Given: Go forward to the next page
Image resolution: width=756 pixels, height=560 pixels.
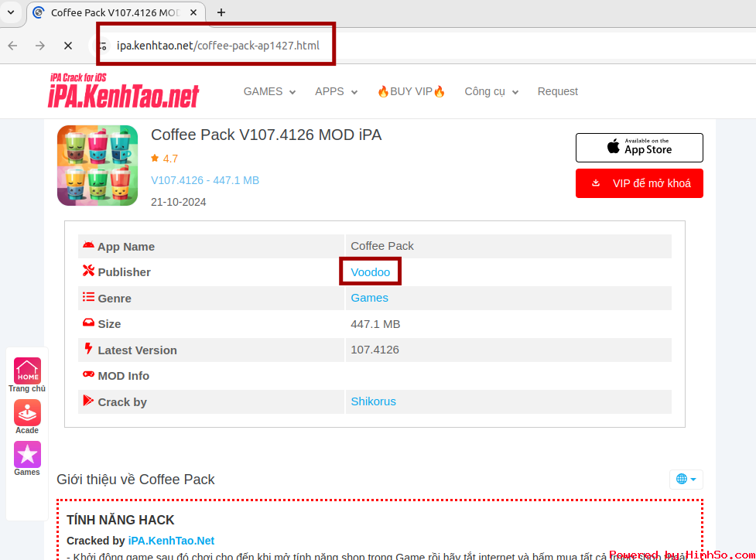Looking at the screenshot, I should 40,46.
